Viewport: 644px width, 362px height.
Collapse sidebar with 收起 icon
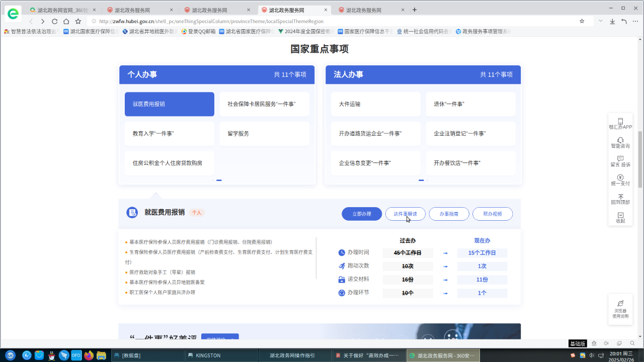(x=620, y=215)
